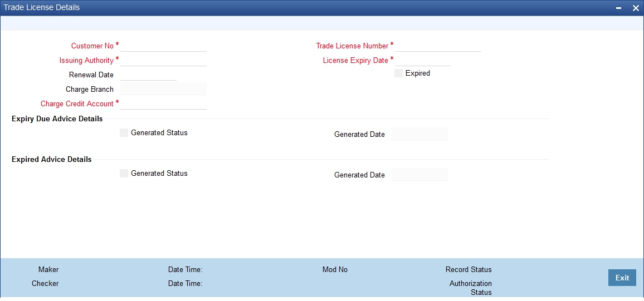
Task: Click the Checker label
Action: 45,283
